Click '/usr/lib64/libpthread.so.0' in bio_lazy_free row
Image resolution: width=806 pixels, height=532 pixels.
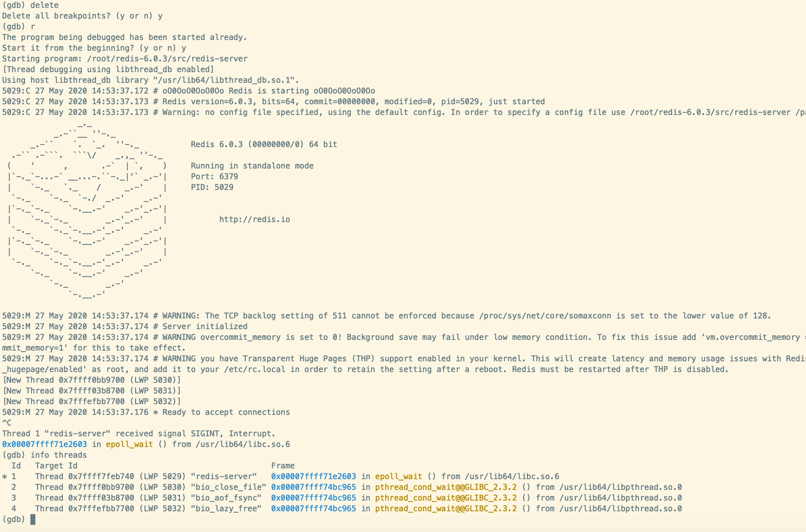621,509
